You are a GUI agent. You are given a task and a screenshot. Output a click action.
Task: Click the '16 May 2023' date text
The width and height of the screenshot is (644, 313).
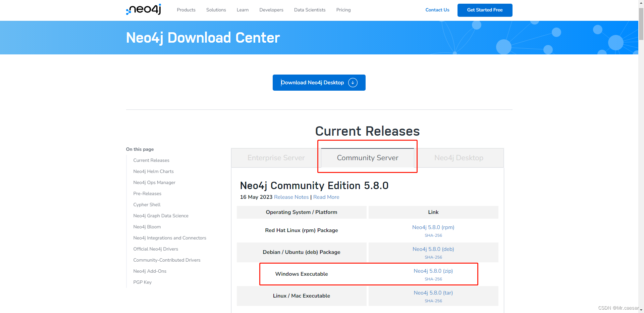256,197
